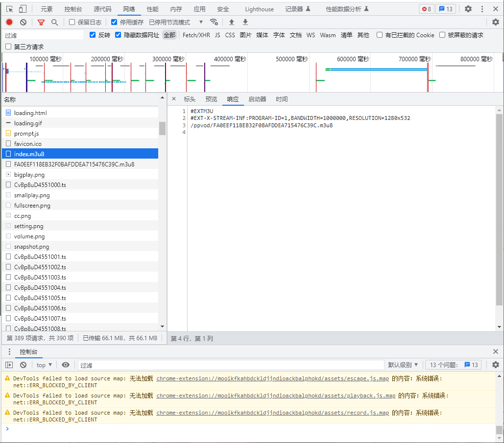Filter requests by Wasm type
The height and width of the screenshot is (443, 504).
[x=328, y=35]
